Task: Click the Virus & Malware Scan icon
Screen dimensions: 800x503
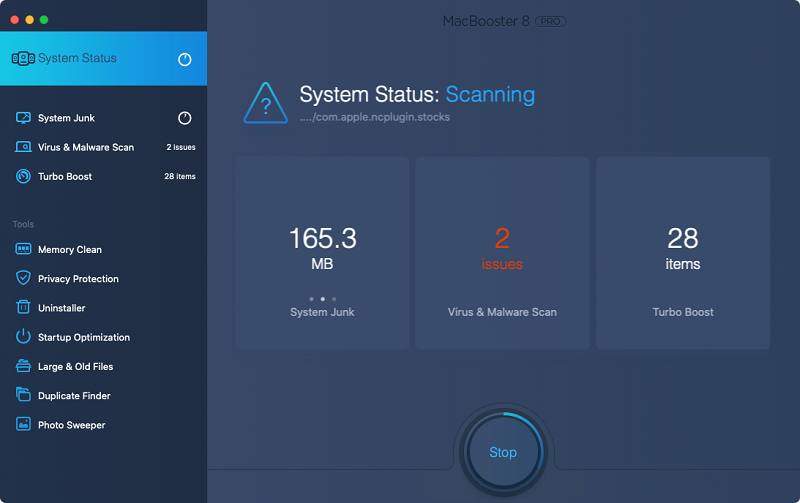Action: tap(23, 147)
